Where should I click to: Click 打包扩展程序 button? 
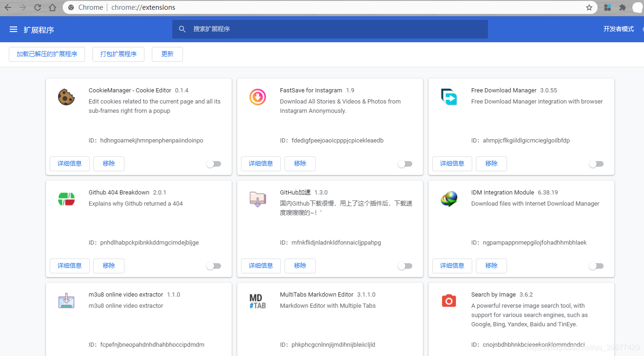(118, 54)
